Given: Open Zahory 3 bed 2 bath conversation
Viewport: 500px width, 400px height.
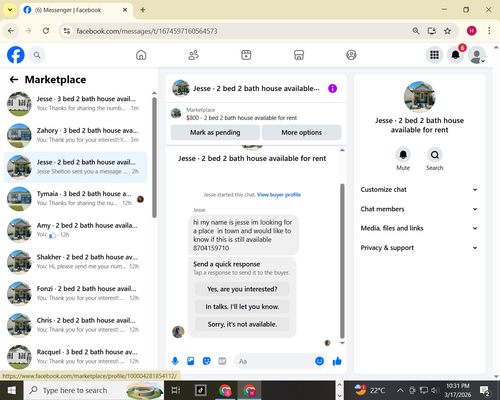Looking at the screenshot, I should [75, 135].
